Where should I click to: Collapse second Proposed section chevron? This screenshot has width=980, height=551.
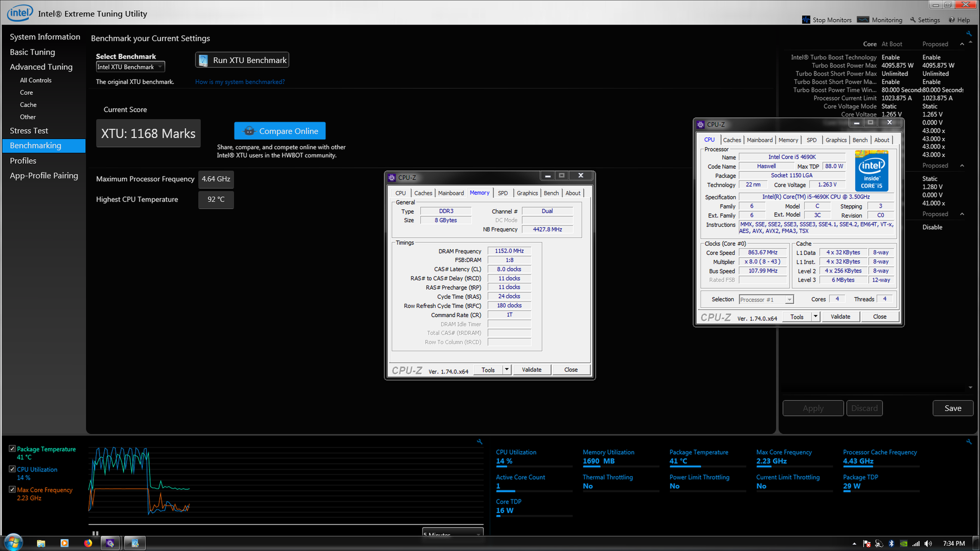click(962, 166)
